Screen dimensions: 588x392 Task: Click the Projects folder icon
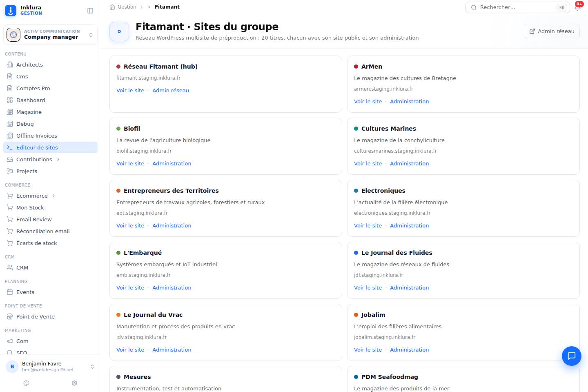pos(10,171)
